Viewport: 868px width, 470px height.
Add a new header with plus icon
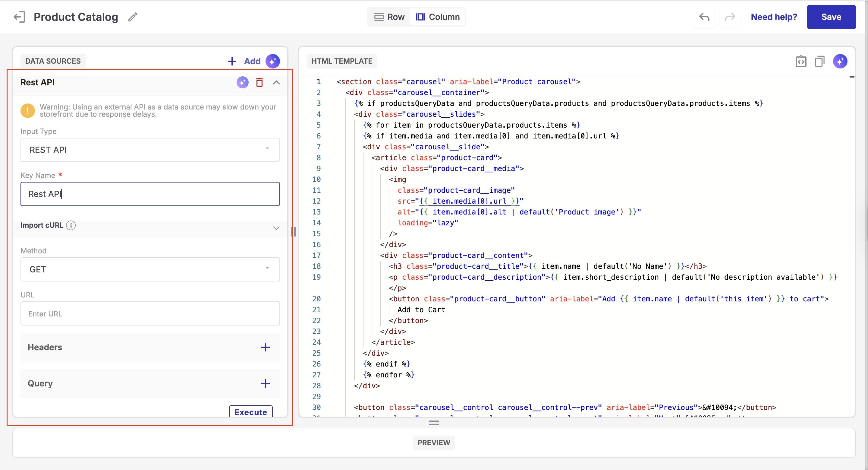pyautogui.click(x=265, y=347)
